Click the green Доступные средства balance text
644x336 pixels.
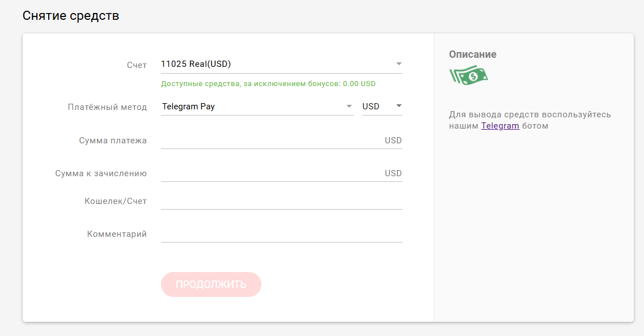268,84
